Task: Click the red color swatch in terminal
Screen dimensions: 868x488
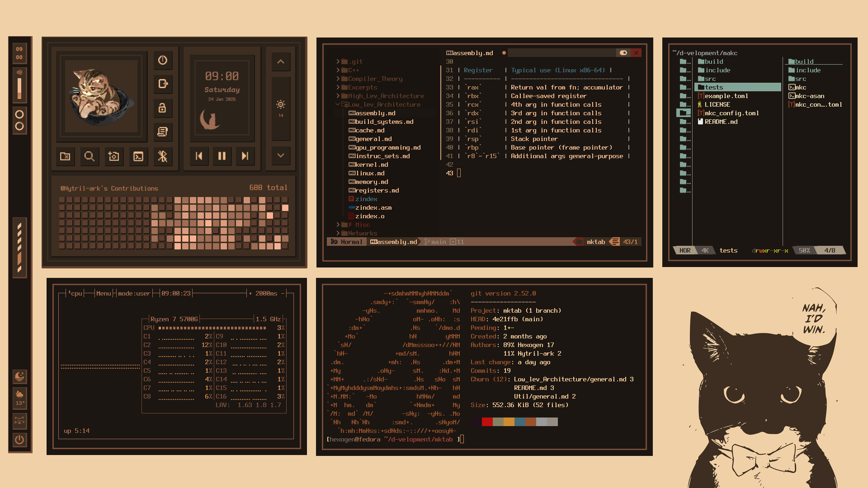Action: (487, 422)
